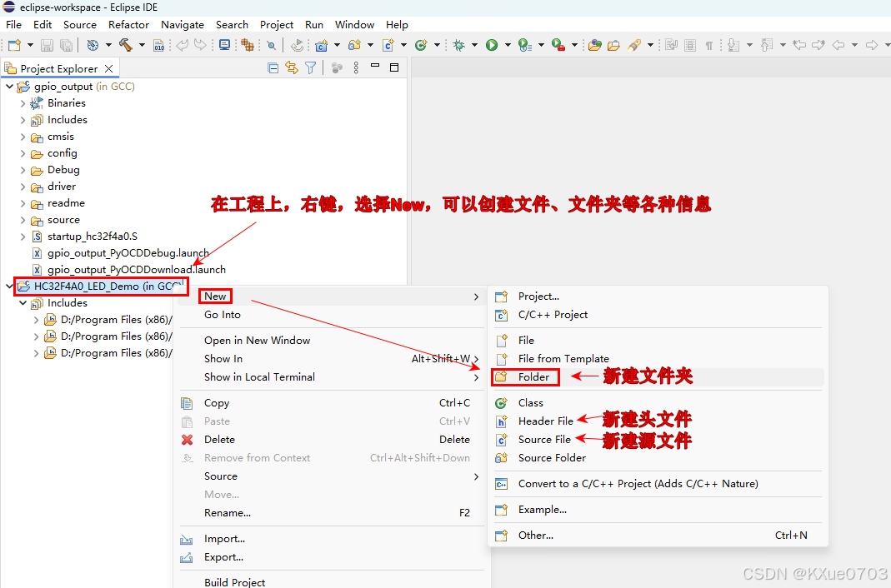Choose Header File in the New submenu

(658, 421)
